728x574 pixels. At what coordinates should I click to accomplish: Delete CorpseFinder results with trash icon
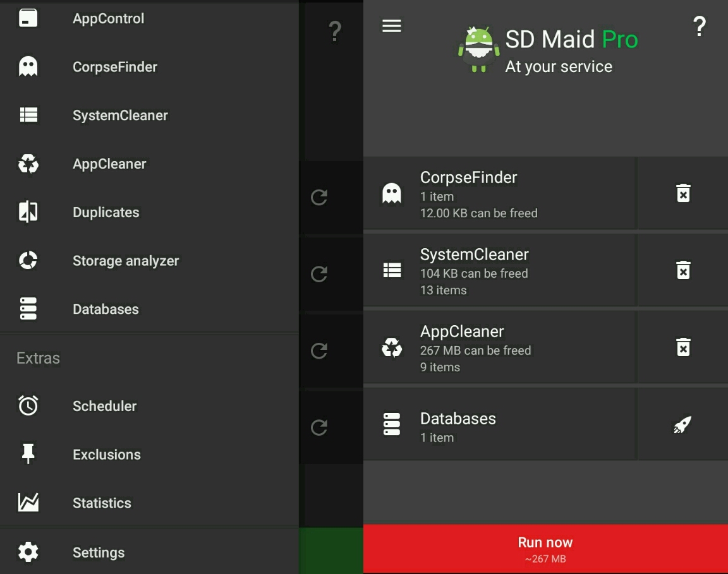point(683,193)
